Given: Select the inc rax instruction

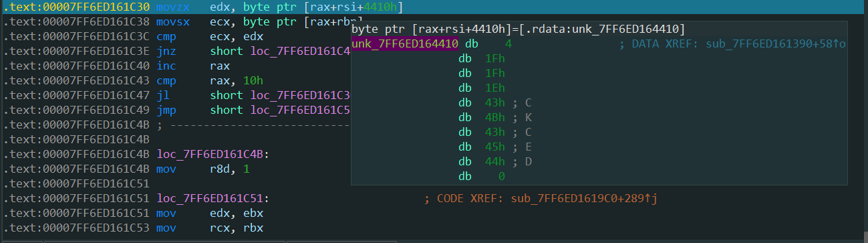Looking at the screenshot, I should tap(193, 66).
